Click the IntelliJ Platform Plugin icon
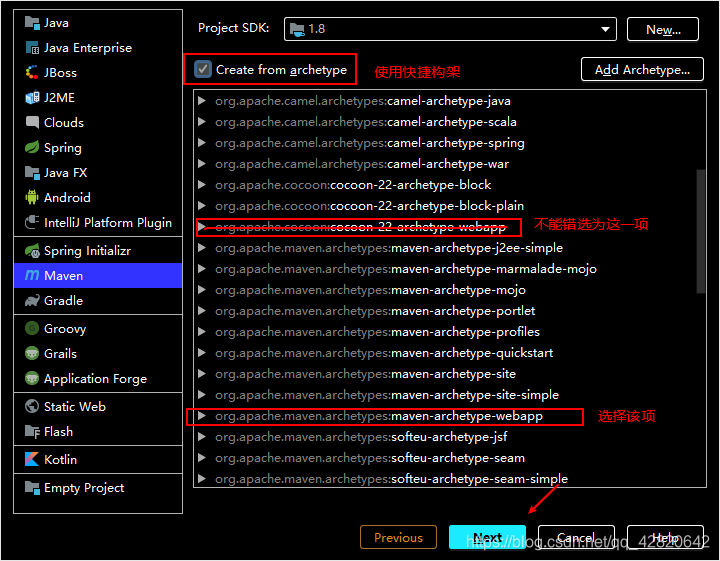Screen dimensions: 720x561 click(x=32, y=222)
